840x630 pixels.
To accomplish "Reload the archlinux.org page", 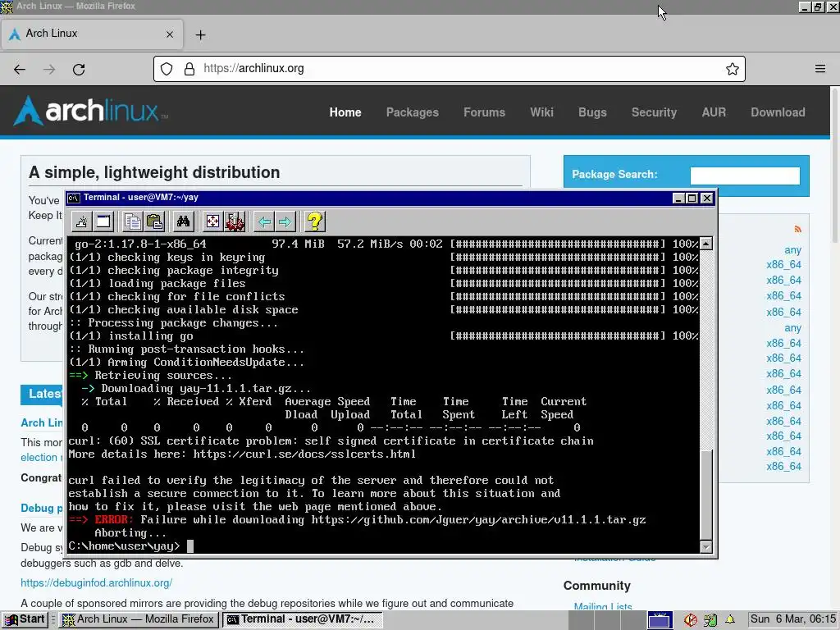I will (x=79, y=69).
